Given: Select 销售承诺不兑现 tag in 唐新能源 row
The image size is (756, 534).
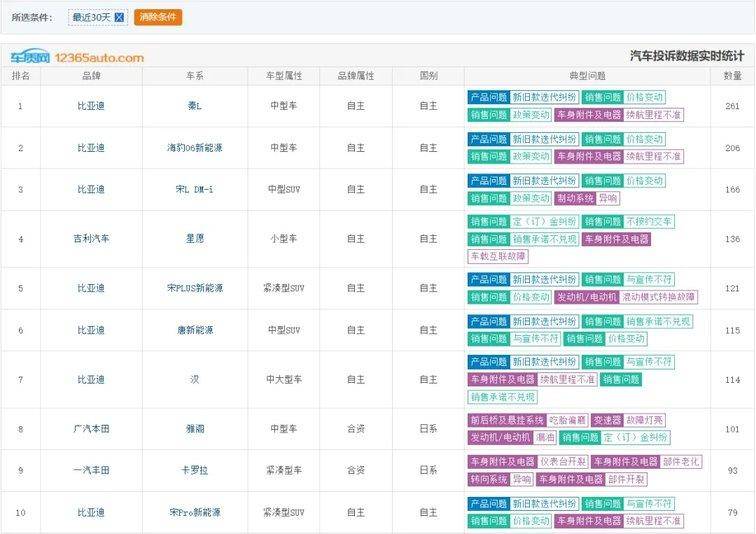Looking at the screenshot, I should click(x=658, y=321).
